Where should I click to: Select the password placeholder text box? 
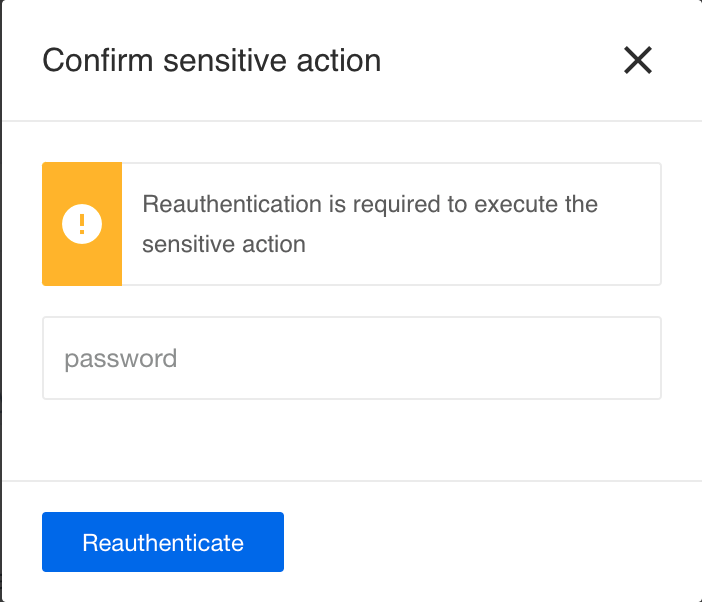(352, 358)
